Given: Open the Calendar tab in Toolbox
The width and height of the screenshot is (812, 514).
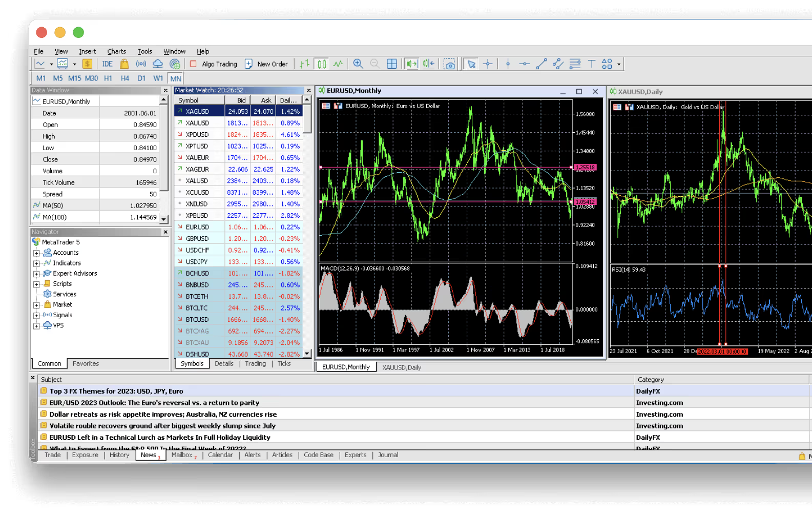Looking at the screenshot, I should tap(220, 455).
